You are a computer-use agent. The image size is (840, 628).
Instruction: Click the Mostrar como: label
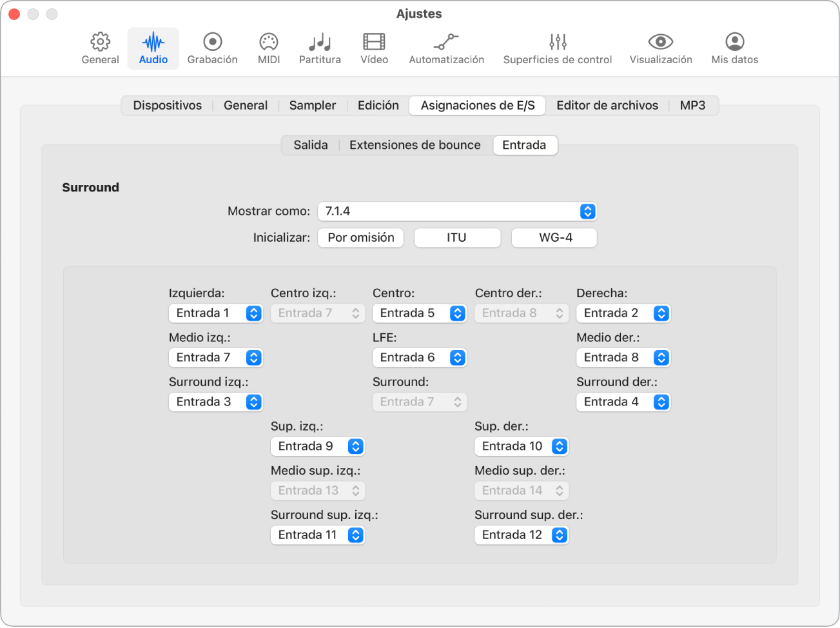(269, 211)
